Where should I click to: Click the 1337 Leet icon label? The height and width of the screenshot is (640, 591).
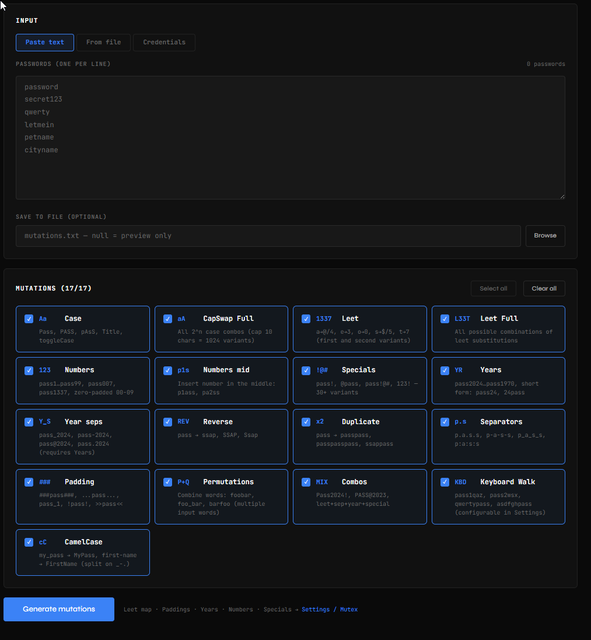coord(324,319)
